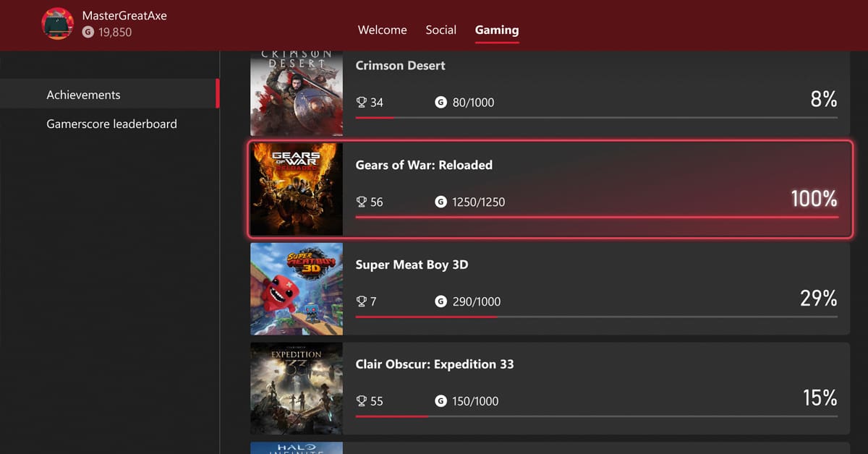868x454 pixels.
Task: Click the 80/1000 Gamerscore value
Action: (473, 103)
